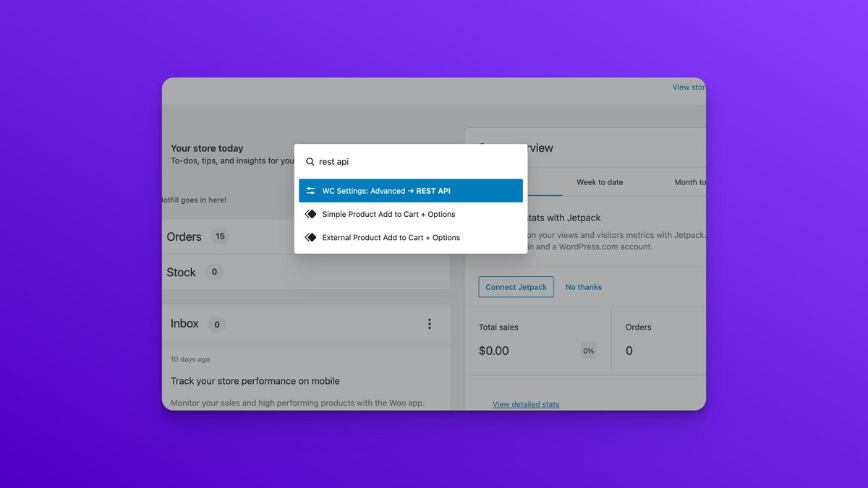Click the Connect Jetpack button
Screen dimensions: 868x488
click(516, 287)
